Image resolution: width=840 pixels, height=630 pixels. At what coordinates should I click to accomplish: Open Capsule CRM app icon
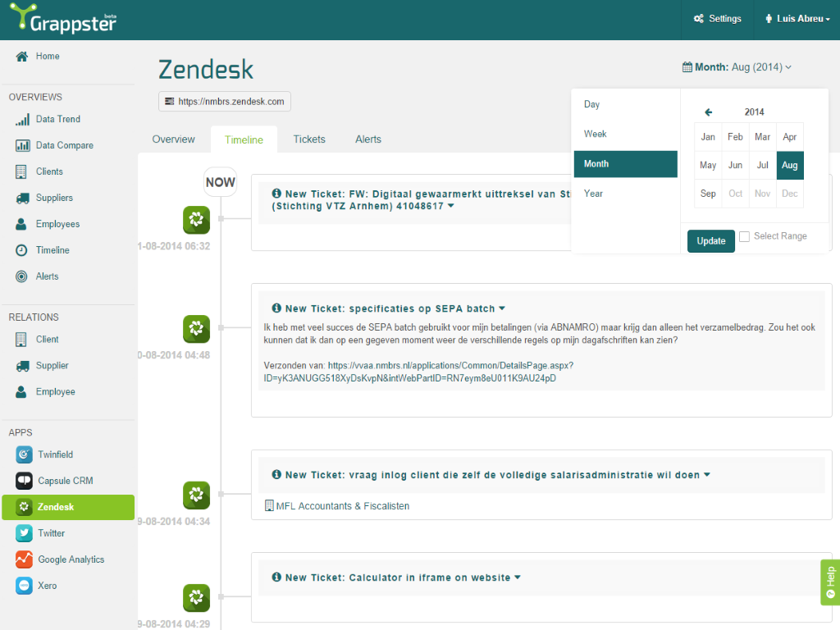point(24,481)
